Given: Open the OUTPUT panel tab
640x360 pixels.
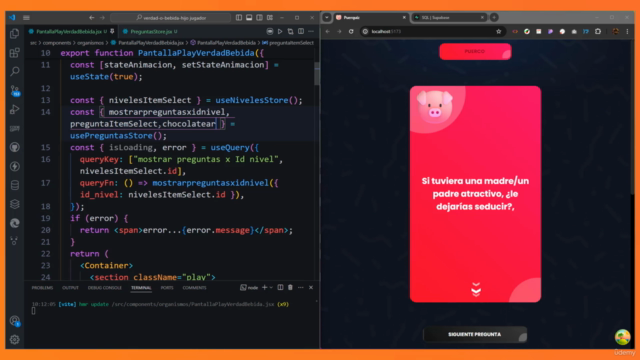Looking at the screenshot, I should pos(70,288).
